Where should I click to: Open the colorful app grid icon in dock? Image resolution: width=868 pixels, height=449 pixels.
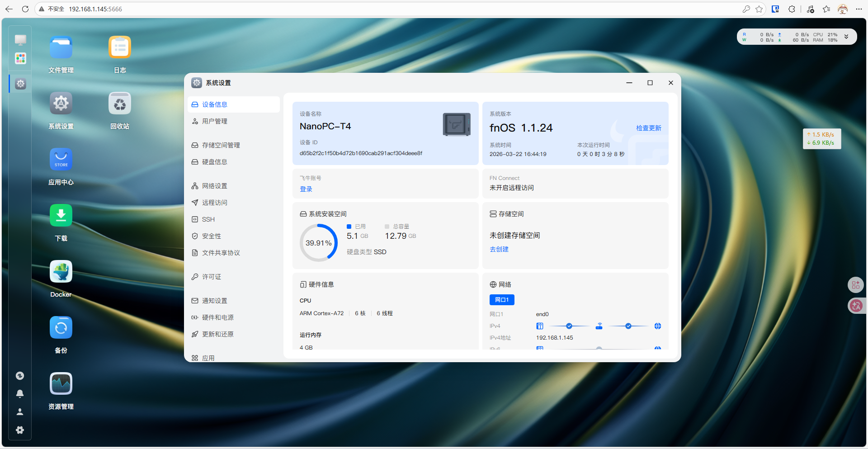tap(20, 58)
